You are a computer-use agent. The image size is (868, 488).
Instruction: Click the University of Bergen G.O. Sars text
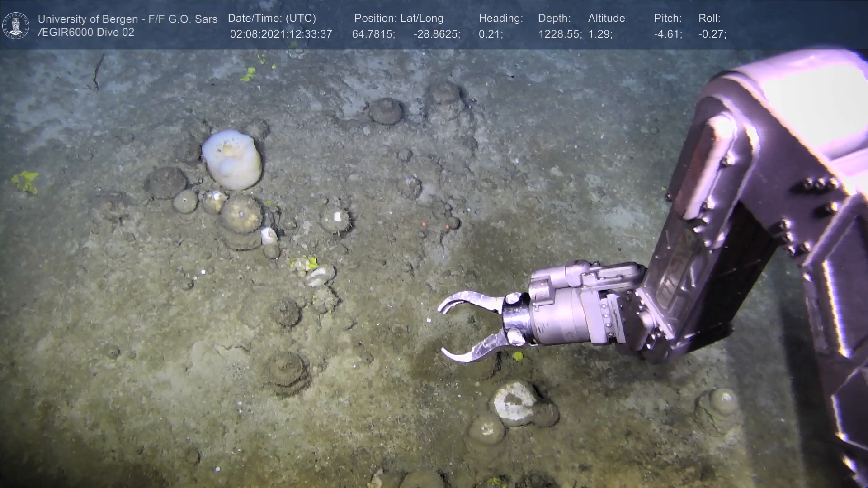click(127, 19)
